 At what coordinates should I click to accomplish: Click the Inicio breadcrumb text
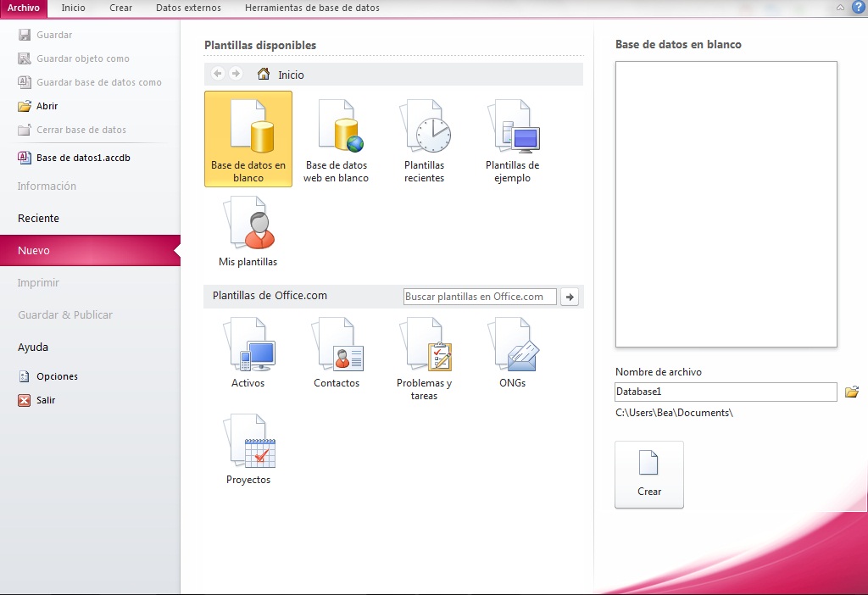[x=291, y=75]
